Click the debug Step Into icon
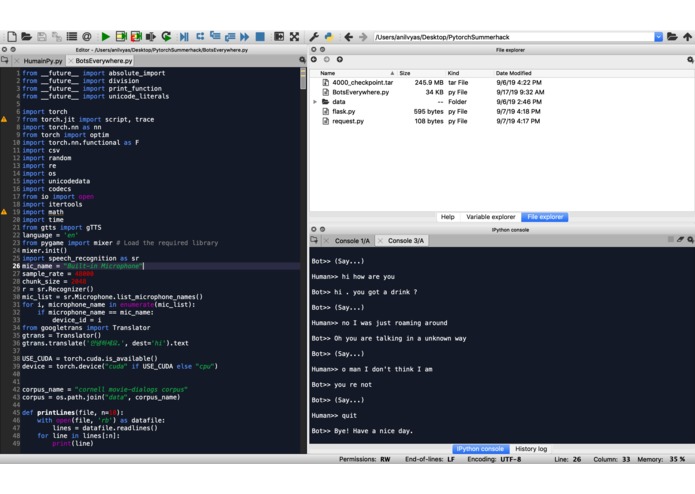Screen dimensions: 695x494 [215, 37]
